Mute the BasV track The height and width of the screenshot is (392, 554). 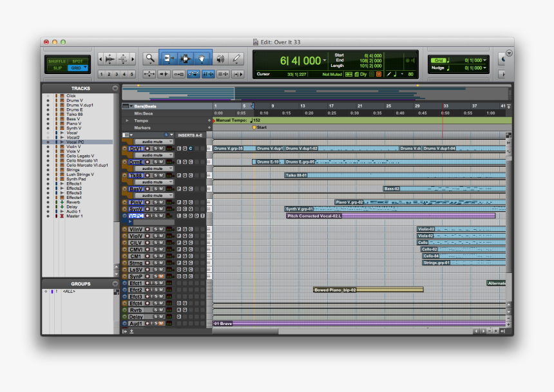[161, 189]
